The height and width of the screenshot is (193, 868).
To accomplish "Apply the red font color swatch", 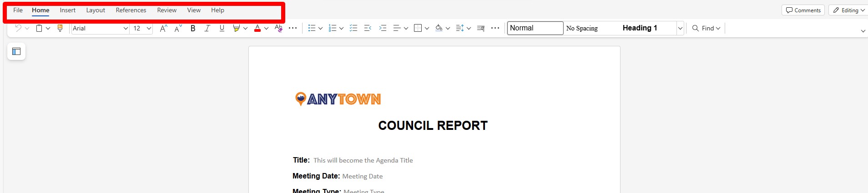I will click(257, 28).
